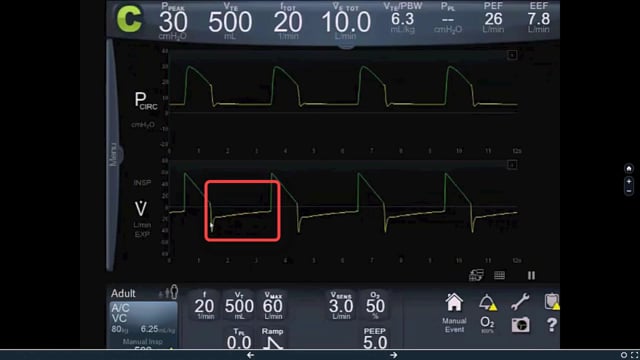Adjust the O2 50 percent setting
Screen dimensions: 640x360
click(x=375, y=305)
